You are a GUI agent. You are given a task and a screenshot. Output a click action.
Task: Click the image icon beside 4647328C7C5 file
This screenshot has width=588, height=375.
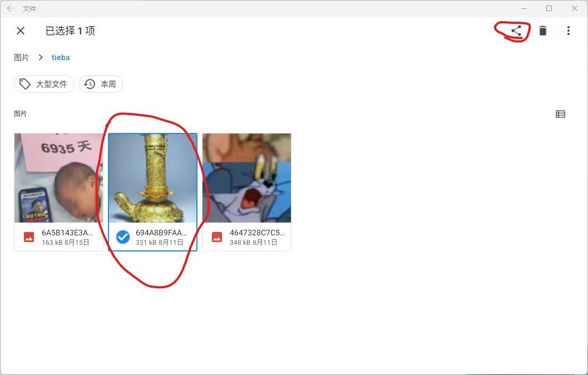coord(217,237)
